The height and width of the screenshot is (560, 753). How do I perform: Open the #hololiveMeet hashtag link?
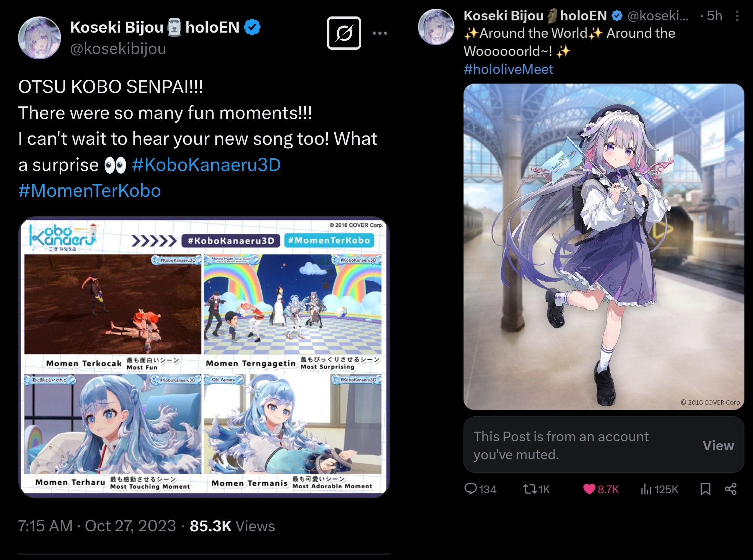click(x=508, y=69)
